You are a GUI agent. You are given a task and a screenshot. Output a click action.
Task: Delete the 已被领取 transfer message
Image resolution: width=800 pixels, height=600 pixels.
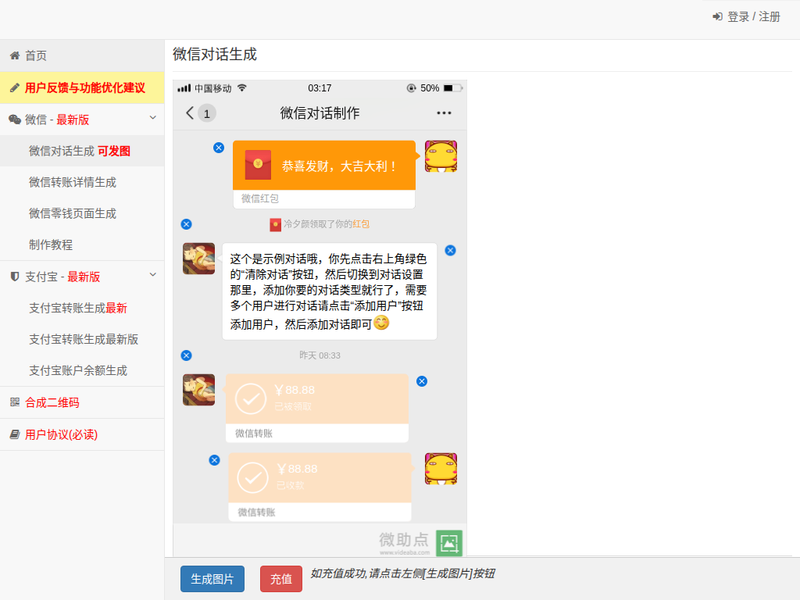(421, 381)
